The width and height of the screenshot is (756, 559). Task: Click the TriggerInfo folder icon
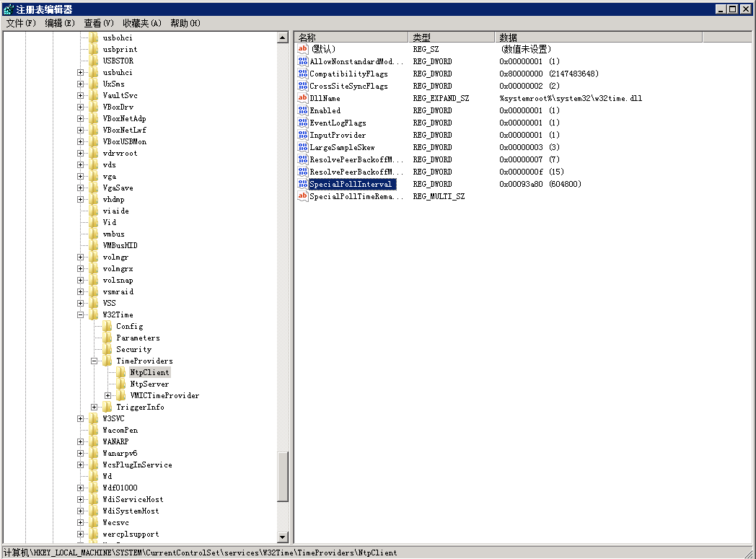(x=107, y=407)
